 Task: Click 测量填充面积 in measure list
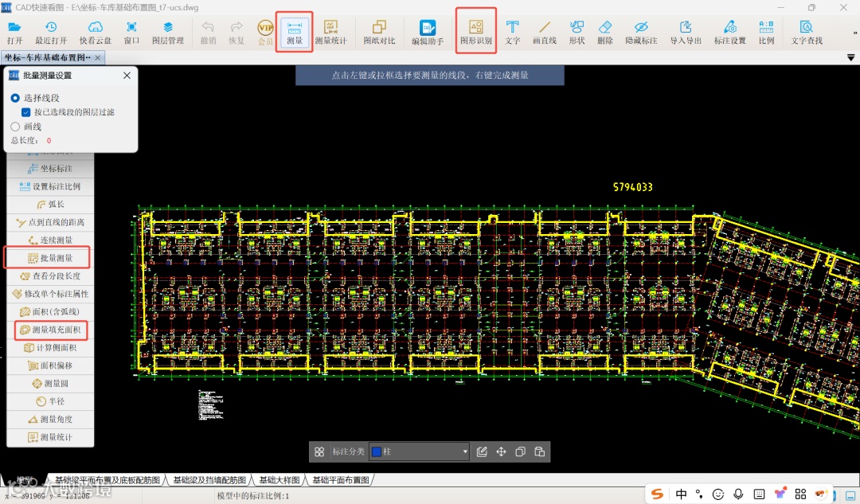click(52, 330)
